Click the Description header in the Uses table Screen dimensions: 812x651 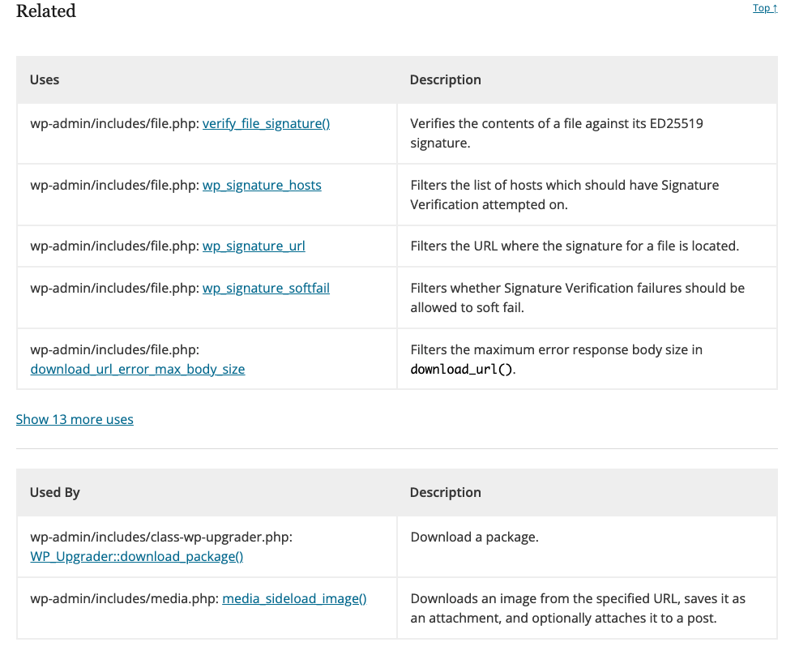[x=445, y=79]
